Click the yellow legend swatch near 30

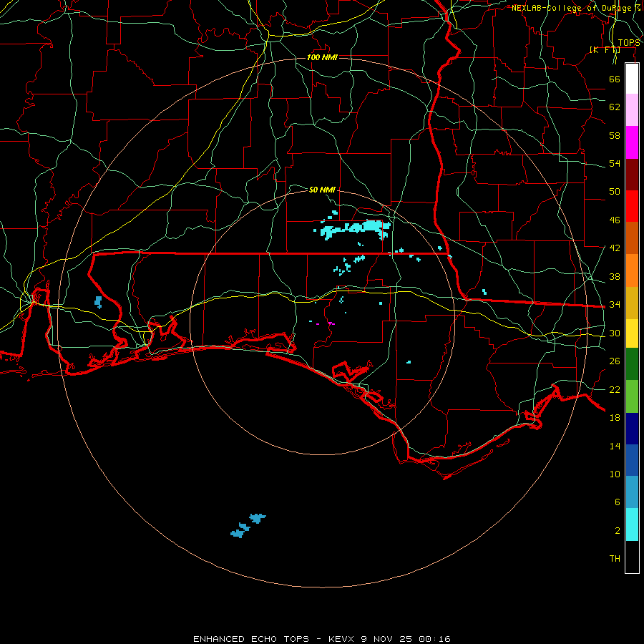632,333
